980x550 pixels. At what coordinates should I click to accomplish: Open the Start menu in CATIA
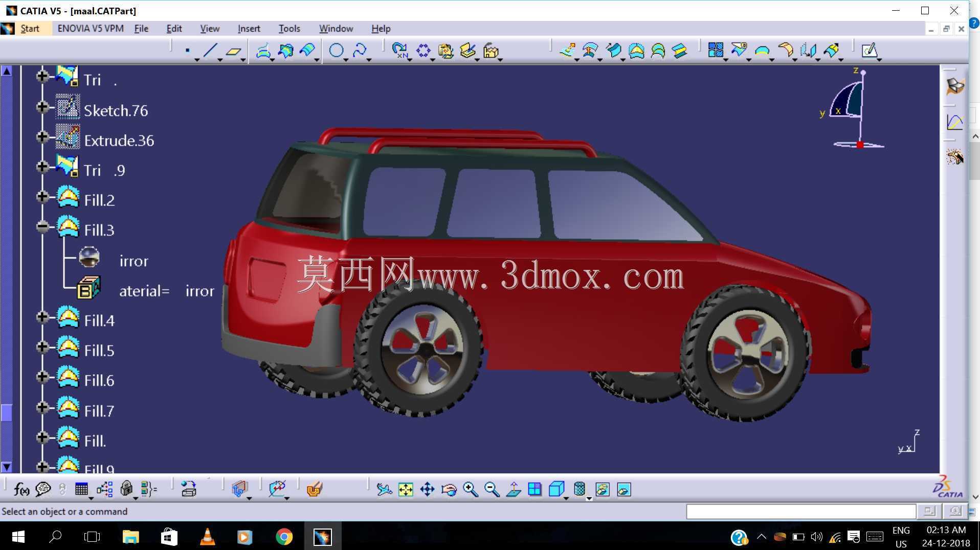click(x=30, y=29)
